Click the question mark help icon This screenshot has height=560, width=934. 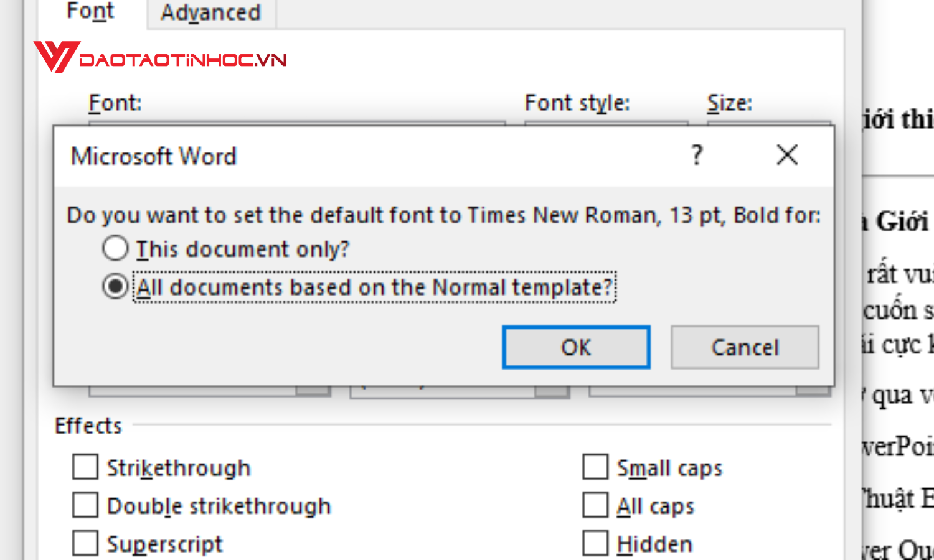coord(697,155)
